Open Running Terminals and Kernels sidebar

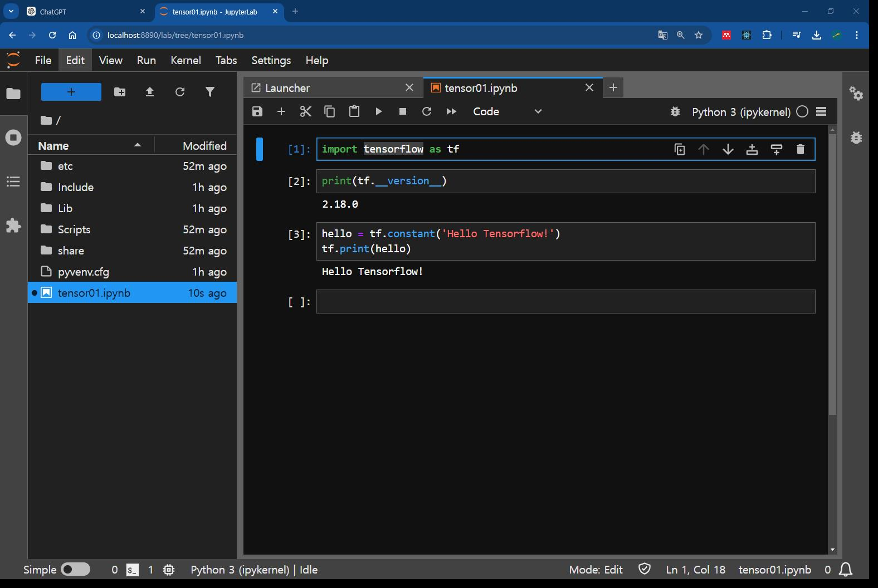tap(13, 138)
